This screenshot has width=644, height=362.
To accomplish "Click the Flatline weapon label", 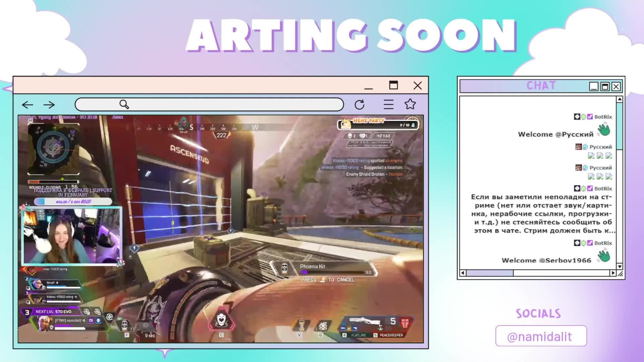I will pos(359,335).
